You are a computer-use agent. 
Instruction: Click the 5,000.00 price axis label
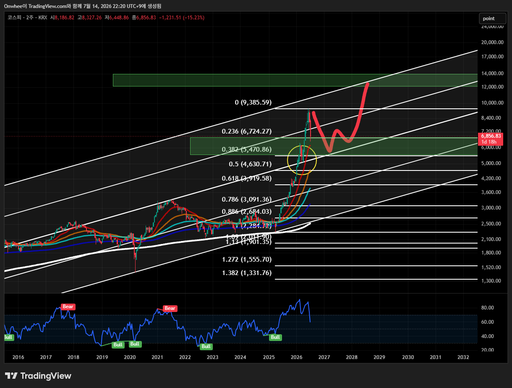coord(491,163)
